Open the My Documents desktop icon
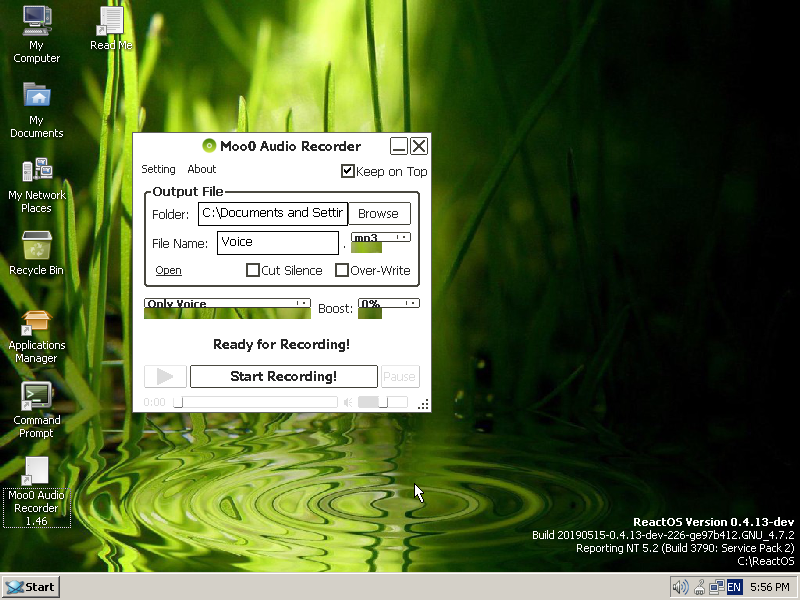This screenshot has height=600, width=800. [x=36, y=96]
